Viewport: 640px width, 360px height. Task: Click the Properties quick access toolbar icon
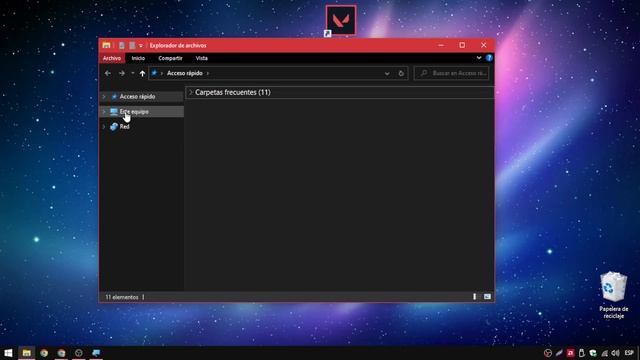click(x=122, y=45)
